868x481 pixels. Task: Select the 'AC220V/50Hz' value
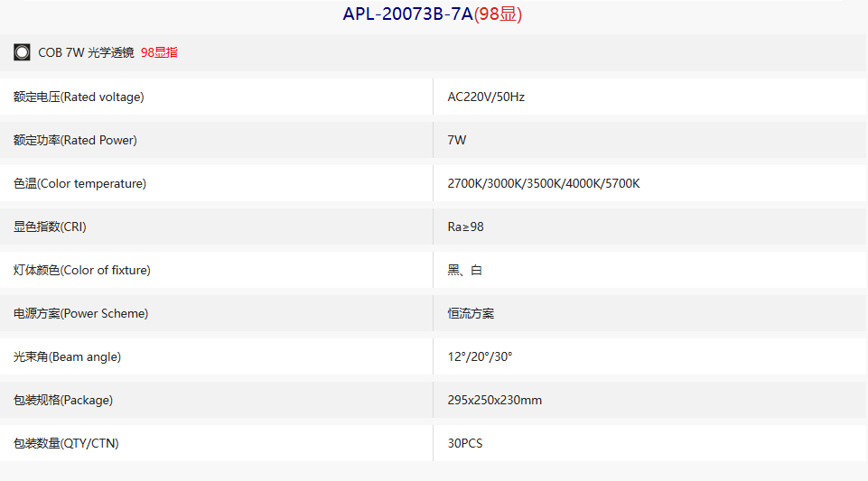click(x=486, y=97)
